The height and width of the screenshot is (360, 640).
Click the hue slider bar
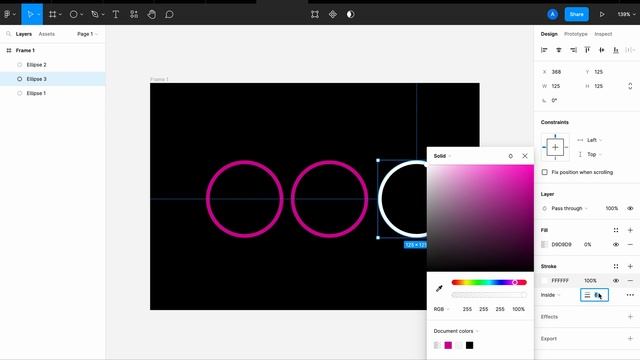click(489, 282)
